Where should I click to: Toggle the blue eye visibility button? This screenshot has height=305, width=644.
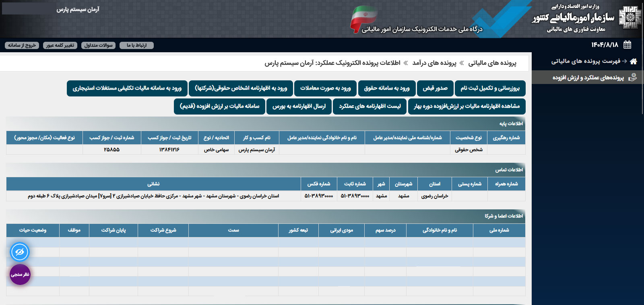tap(20, 252)
